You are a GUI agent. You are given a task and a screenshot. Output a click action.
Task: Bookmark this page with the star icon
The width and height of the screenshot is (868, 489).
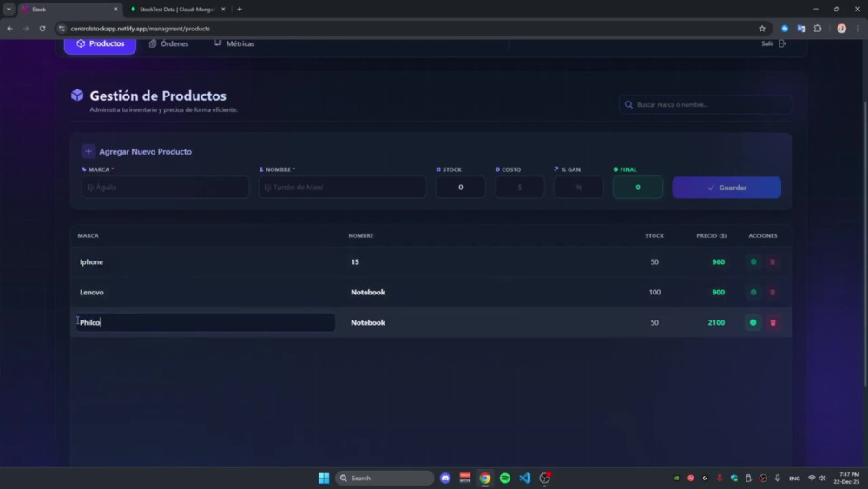coord(762,29)
